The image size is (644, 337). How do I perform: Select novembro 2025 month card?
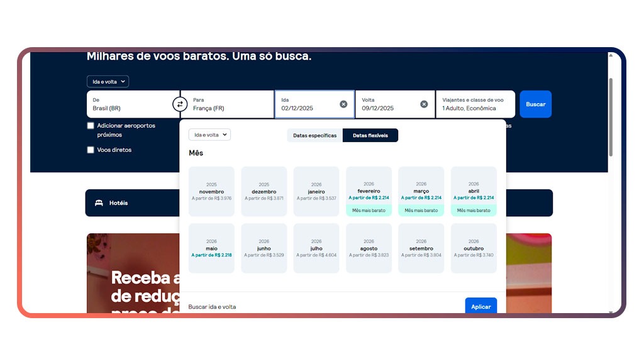[211, 191]
